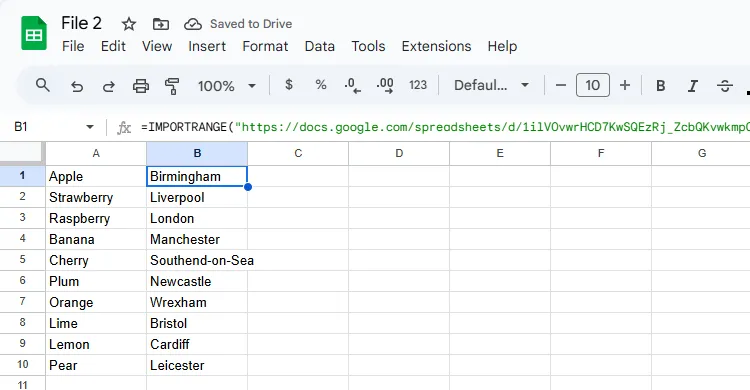Image resolution: width=750 pixels, height=390 pixels.
Task: Decrease font size with minus button
Action: pyautogui.click(x=561, y=85)
